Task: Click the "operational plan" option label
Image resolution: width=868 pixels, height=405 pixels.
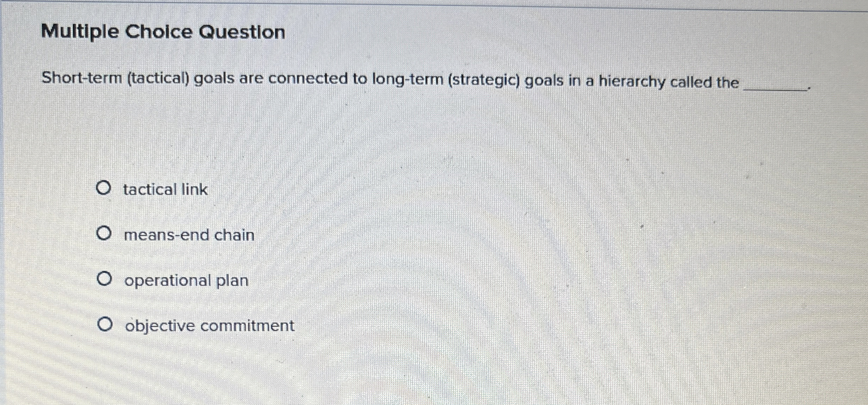Action: pos(187,280)
